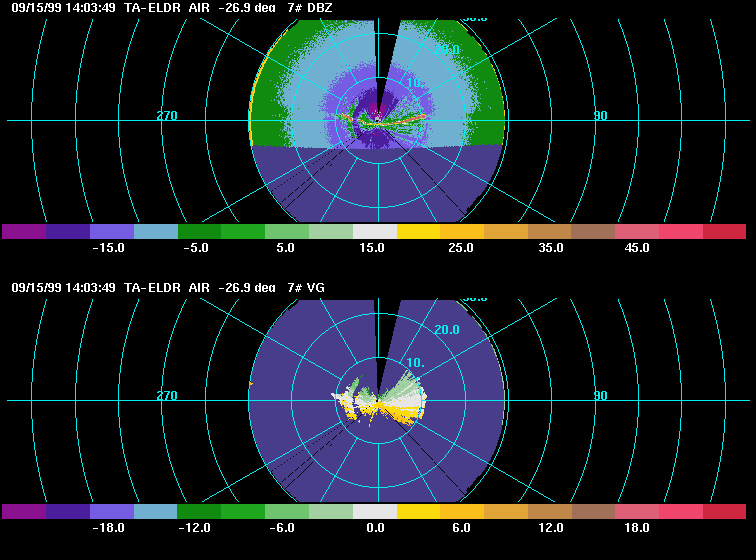Click the white swatch above 0.0 in VG bar
Image resolution: width=756 pixels, height=560 pixels.
(375, 511)
